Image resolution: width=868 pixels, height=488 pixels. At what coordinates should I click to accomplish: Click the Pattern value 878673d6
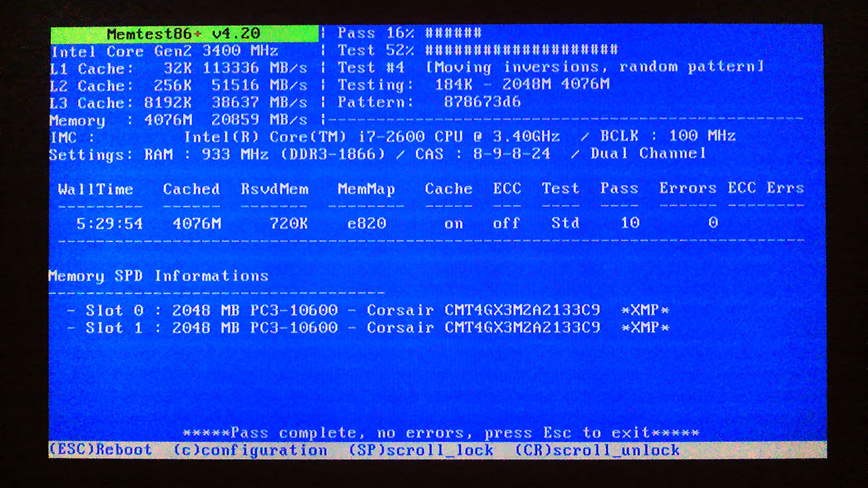click(482, 102)
